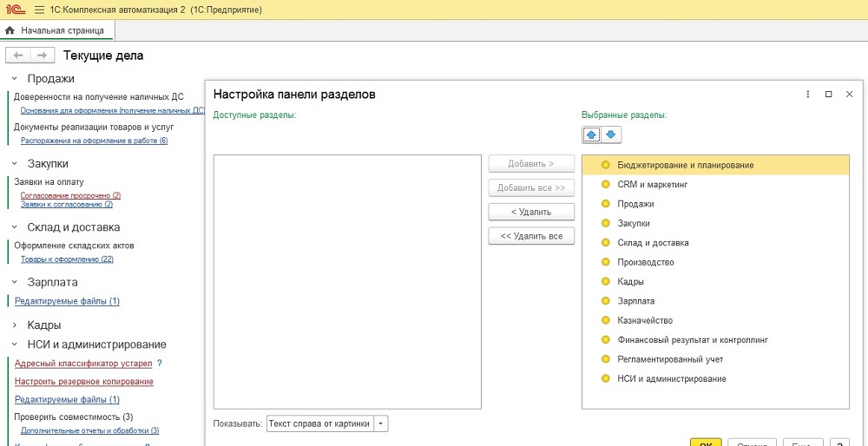Viewport: 868px width, 446px height.
Task: Go forward with right arrow button
Action: point(43,56)
